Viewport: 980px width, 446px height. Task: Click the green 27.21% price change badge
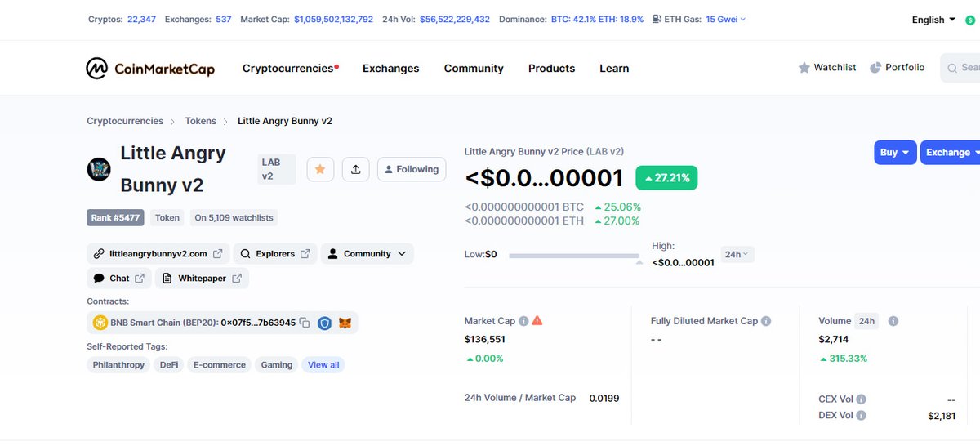click(666, 177)
